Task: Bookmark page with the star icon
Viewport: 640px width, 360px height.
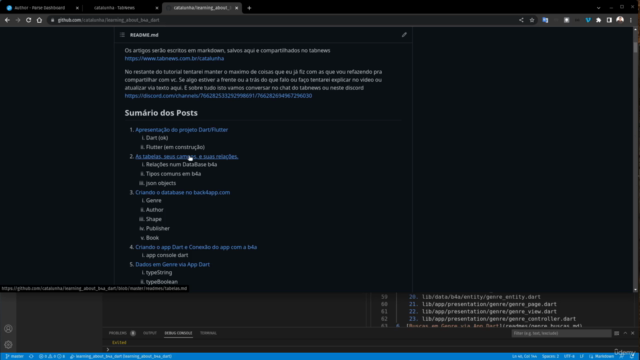Action: [532, 20]
